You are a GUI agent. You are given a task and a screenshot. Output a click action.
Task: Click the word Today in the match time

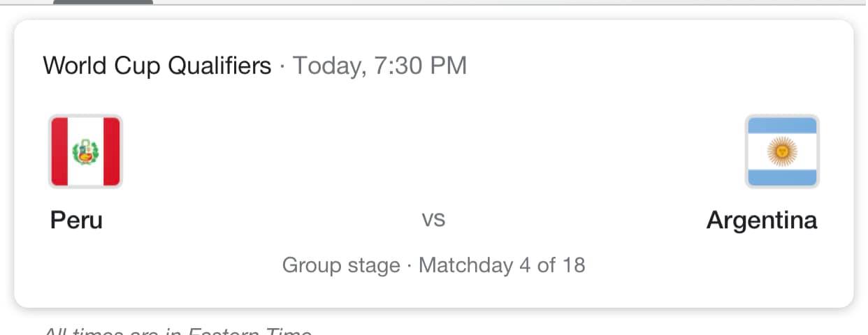click(x=326, y=66)
